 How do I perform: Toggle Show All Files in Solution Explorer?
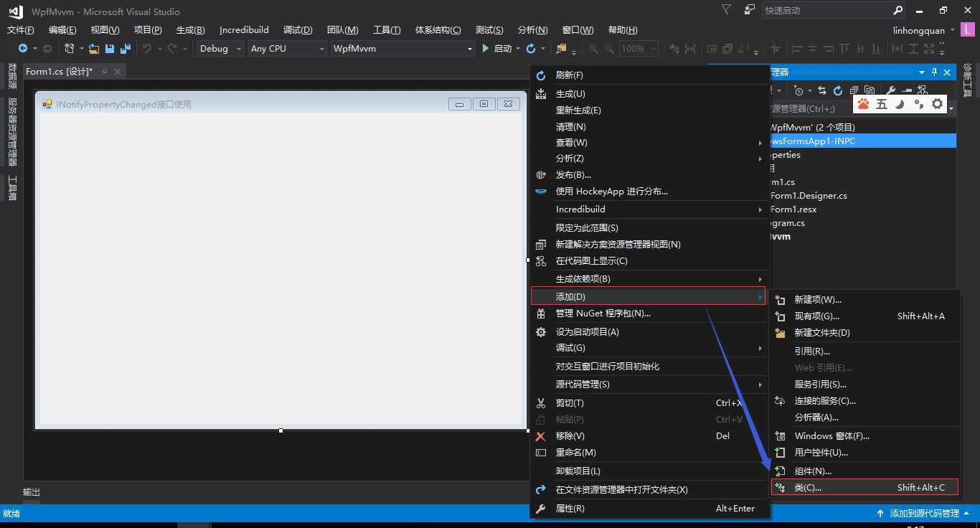point(869,90)
